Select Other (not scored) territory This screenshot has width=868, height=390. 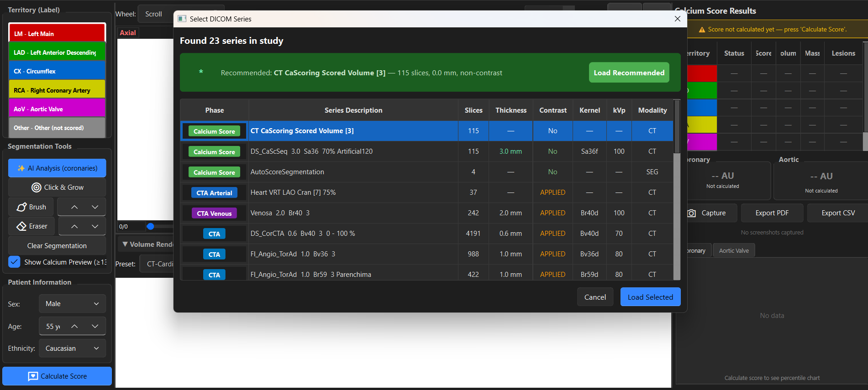click(57, 128)
